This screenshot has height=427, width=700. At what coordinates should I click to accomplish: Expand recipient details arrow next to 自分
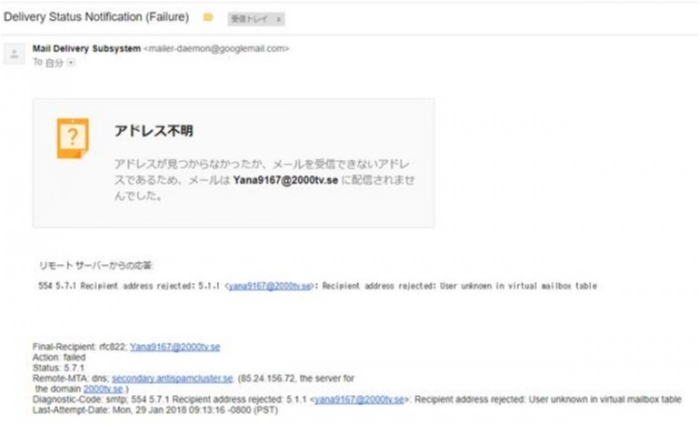71,62
